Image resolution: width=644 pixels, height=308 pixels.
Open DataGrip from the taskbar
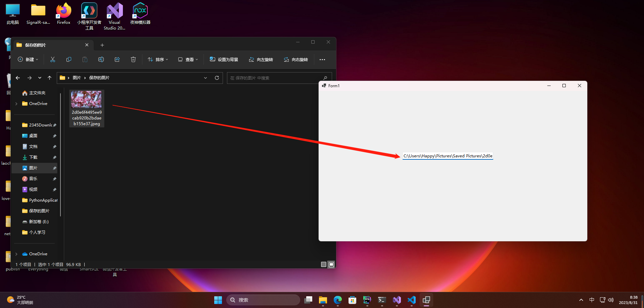pos(367,300)
